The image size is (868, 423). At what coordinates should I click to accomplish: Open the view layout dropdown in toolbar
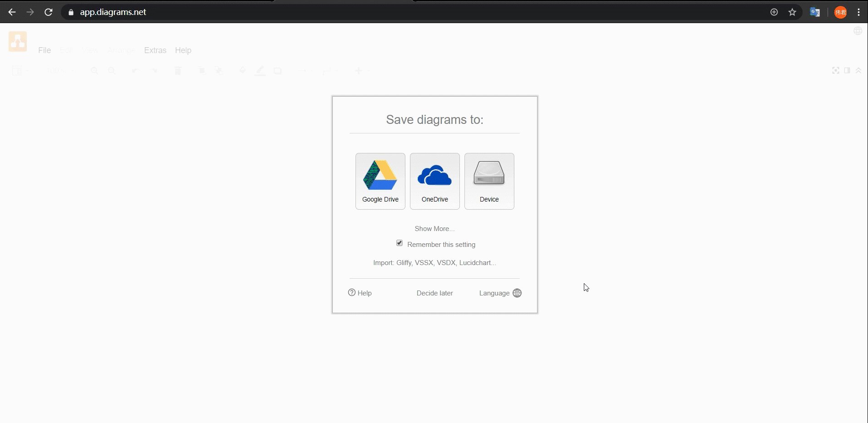point(20,71)
